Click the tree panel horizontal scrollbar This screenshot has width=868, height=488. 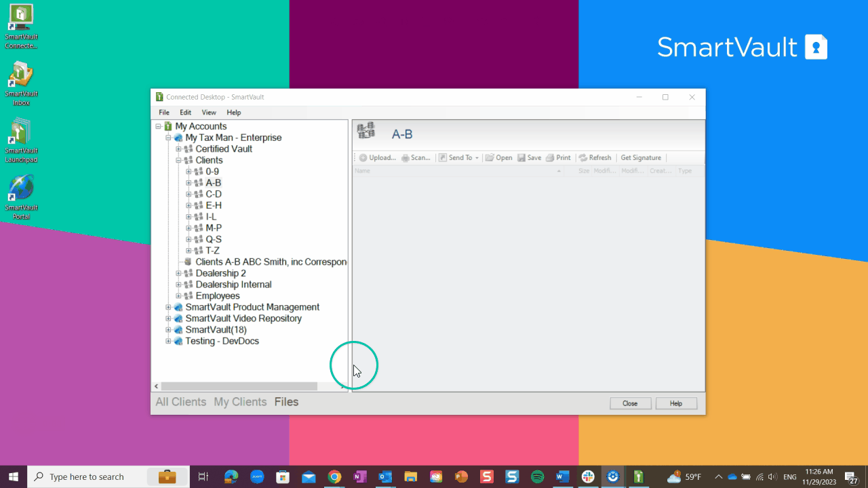pos(239,386)
